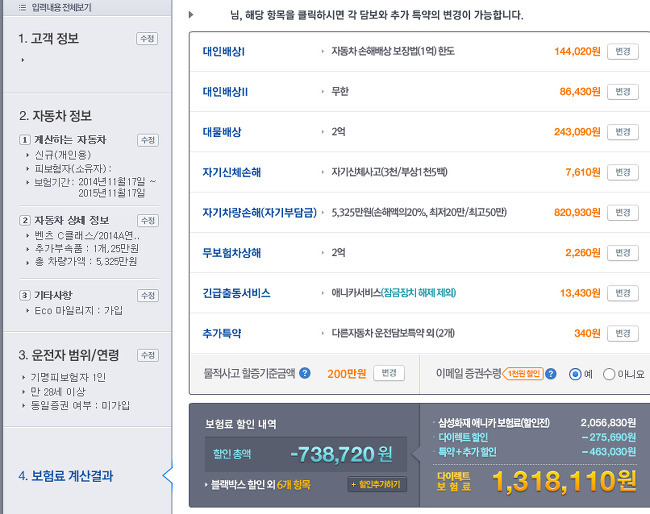
Task: Open the 입력내용 전체보기 list icon
Action: pyautogui.click(x=23, y=7)
